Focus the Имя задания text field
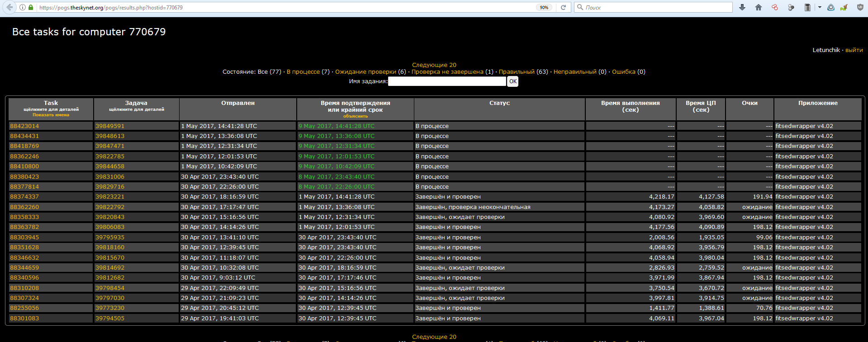The height and width of the screenshot is (342, 868). point(447,81)
